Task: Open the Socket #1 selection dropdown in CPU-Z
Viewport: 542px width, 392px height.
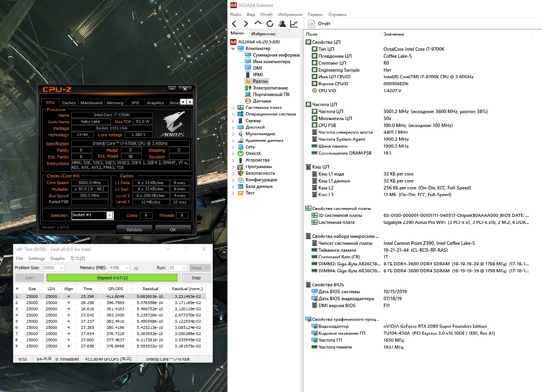Action: [110, 215]
